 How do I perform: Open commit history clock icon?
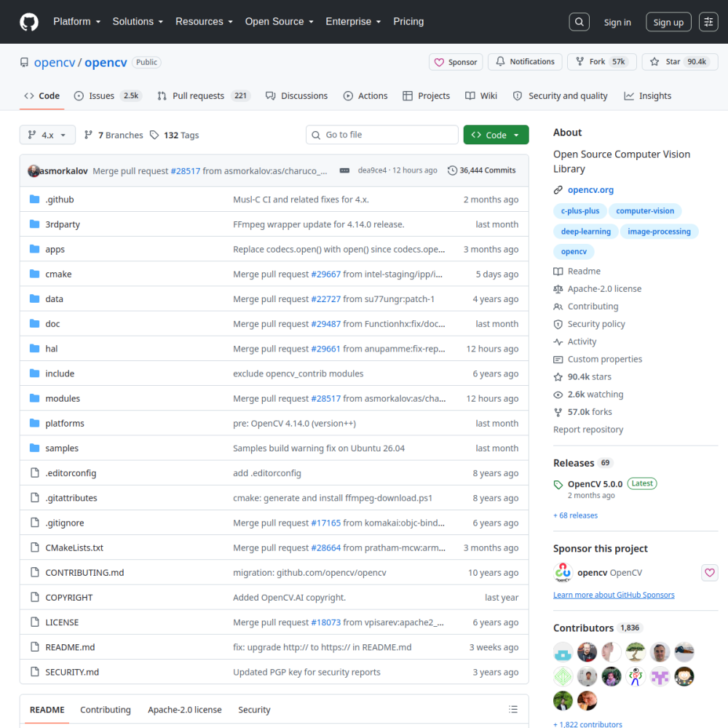point(452,170)
